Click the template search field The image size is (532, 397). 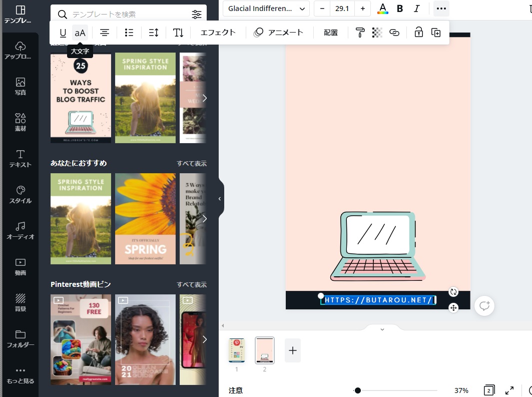pos(129,14)
